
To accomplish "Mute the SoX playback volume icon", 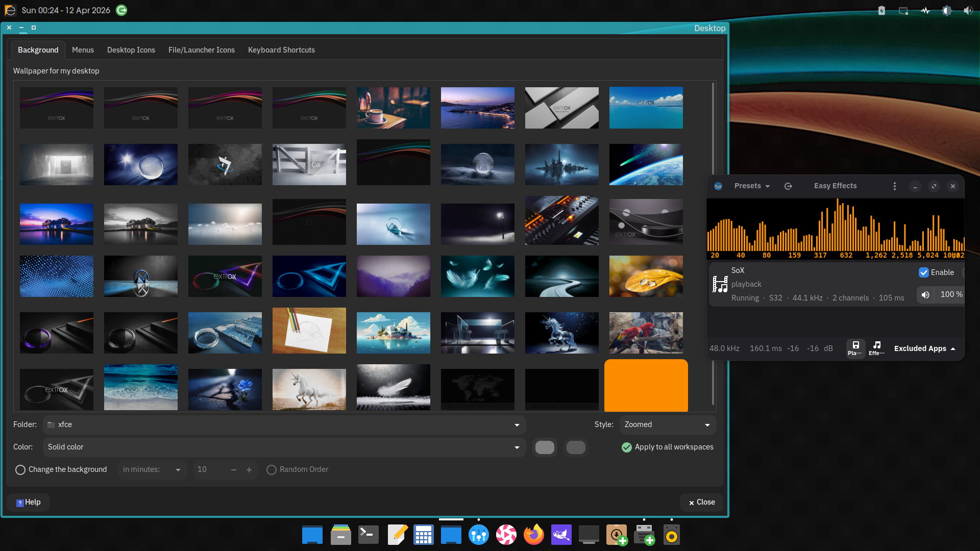I will [925, 295].
